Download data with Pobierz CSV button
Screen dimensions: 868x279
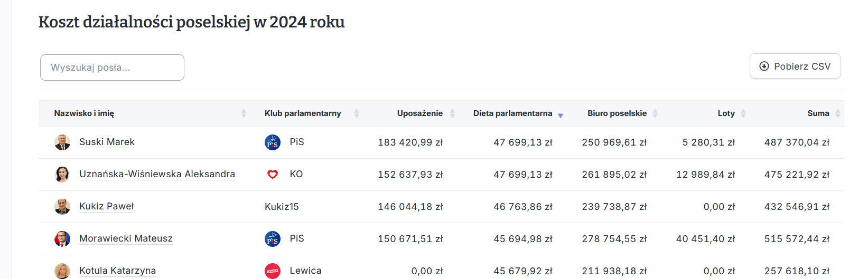point(795,66)
